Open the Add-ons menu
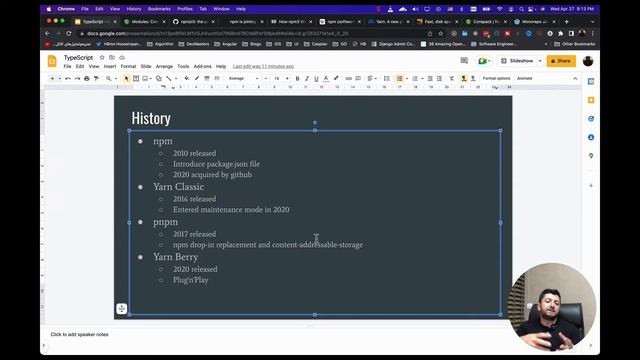The width and height of the screenshot is (640, 360). click(202, 66)
